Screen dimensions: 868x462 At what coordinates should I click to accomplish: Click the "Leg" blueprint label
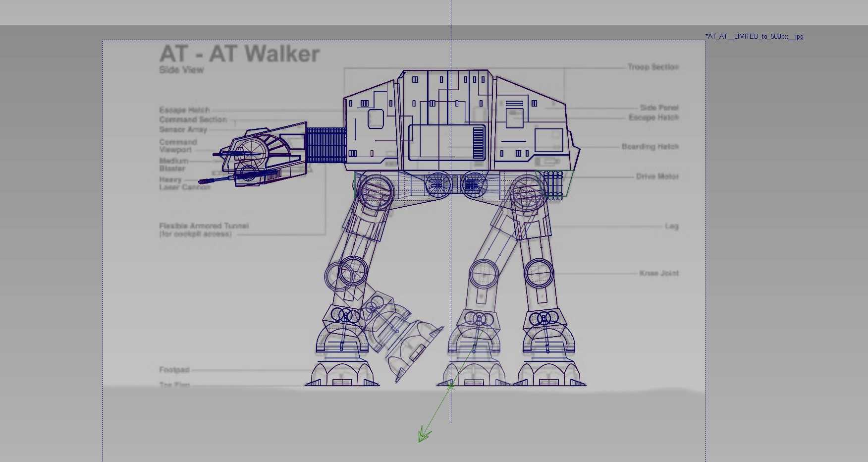(672, 226)
